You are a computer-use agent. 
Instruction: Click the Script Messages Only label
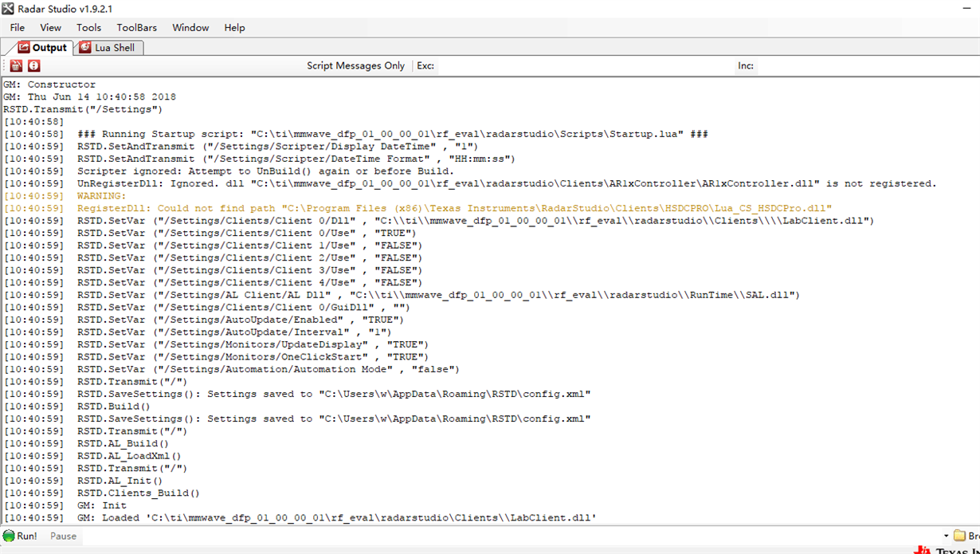click(355, 66)
